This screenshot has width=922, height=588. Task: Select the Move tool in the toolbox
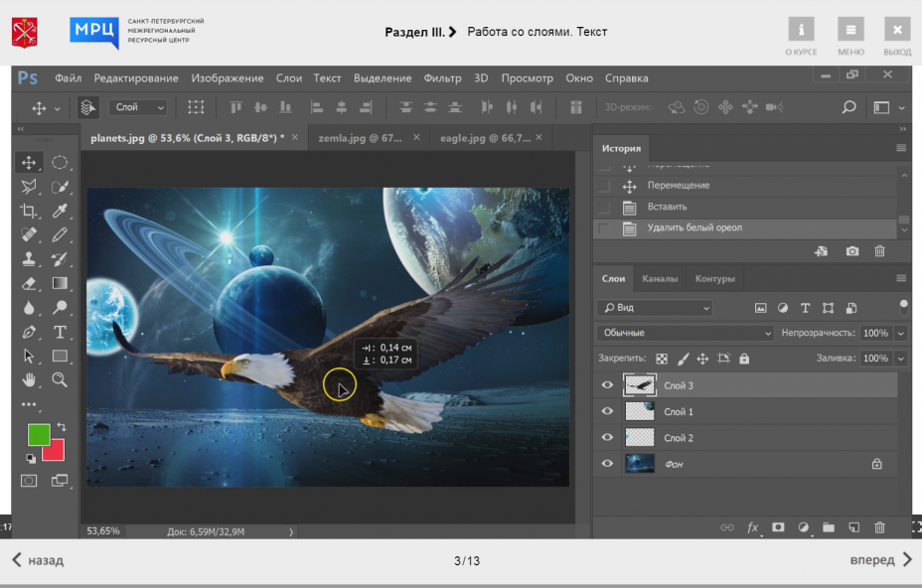(x=29, y=162)
